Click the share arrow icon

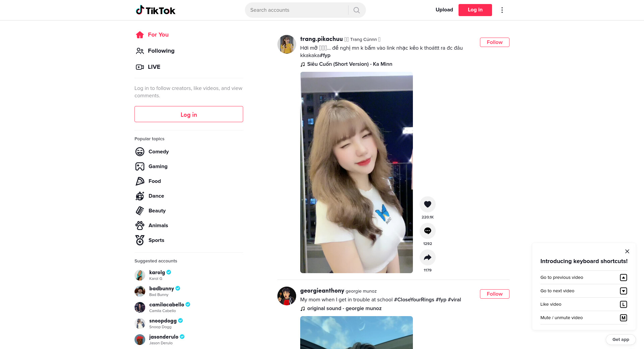coord(427,257)
